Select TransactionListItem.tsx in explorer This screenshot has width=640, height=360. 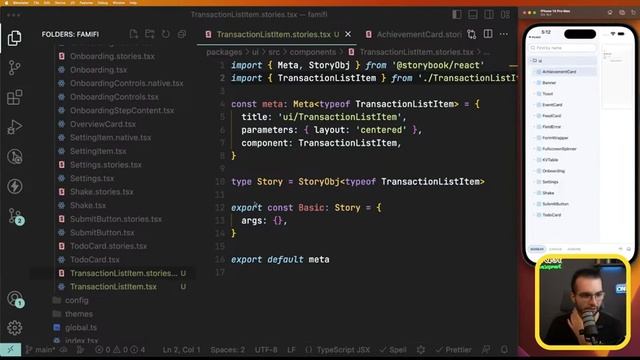[113, 287]
